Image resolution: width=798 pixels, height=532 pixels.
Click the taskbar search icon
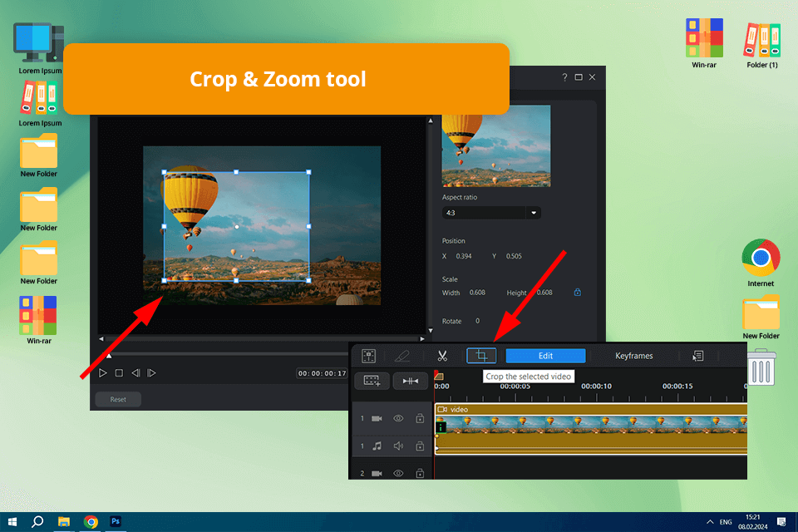coord(37,522)
